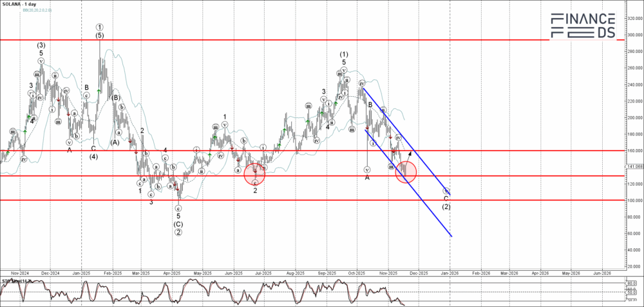Click the 180.000 price axis label

[635, 134]
